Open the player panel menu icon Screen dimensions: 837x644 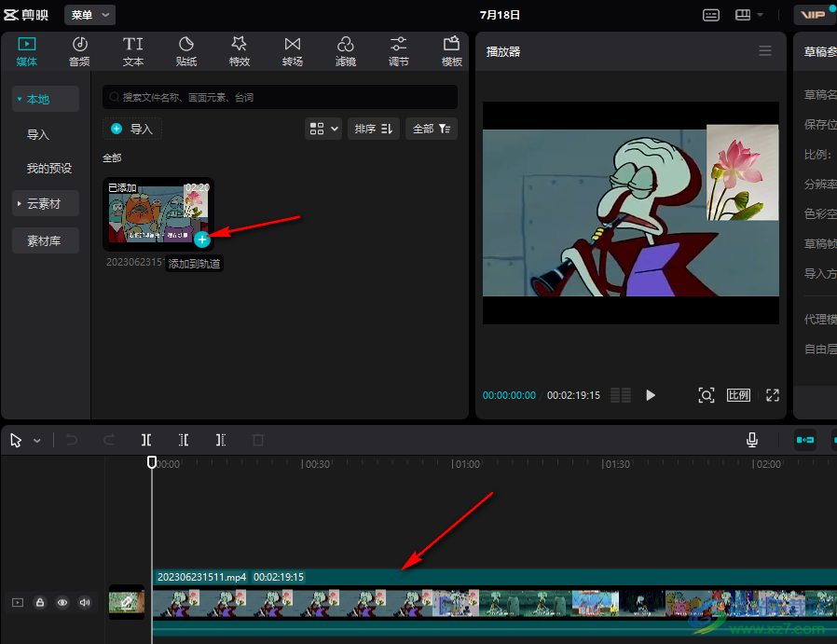pos(765,51)
